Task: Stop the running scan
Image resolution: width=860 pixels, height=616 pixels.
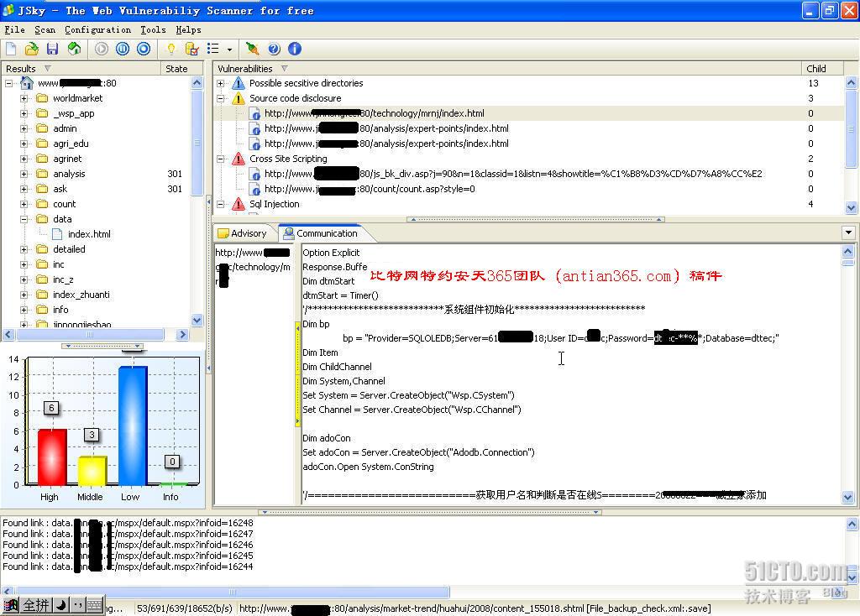Action: point(144,49)
